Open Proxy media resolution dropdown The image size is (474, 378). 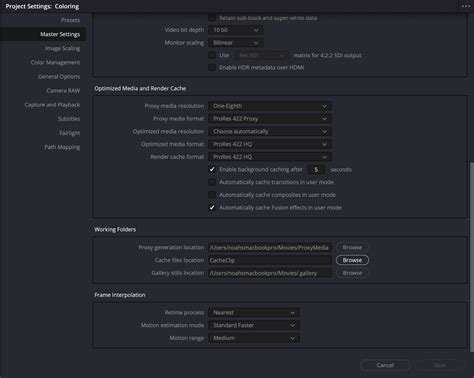pyautogui.click(x=270, y=106)
